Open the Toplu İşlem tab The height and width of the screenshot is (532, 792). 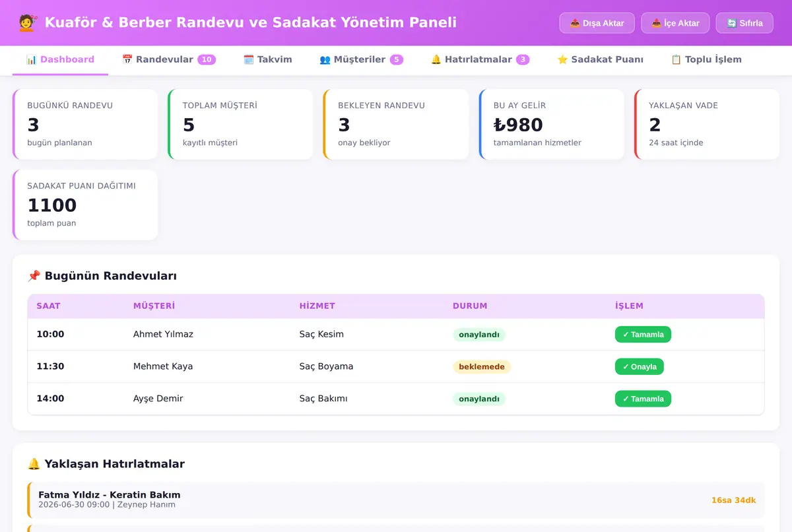tap(706, 59)
